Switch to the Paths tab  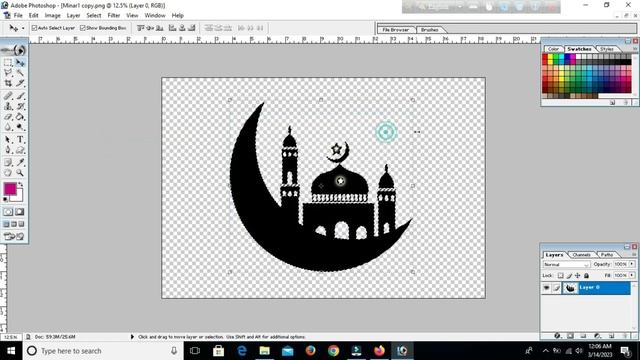pos(607,255)
